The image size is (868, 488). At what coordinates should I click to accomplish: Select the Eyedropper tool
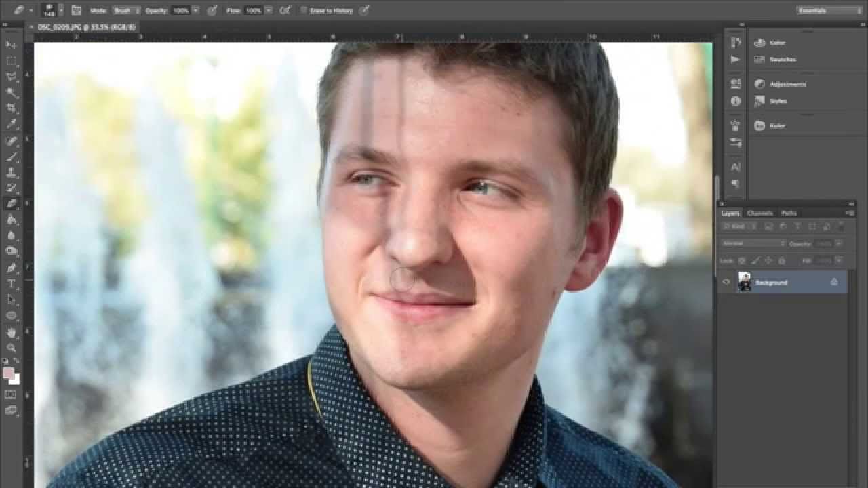click(12, 125)
